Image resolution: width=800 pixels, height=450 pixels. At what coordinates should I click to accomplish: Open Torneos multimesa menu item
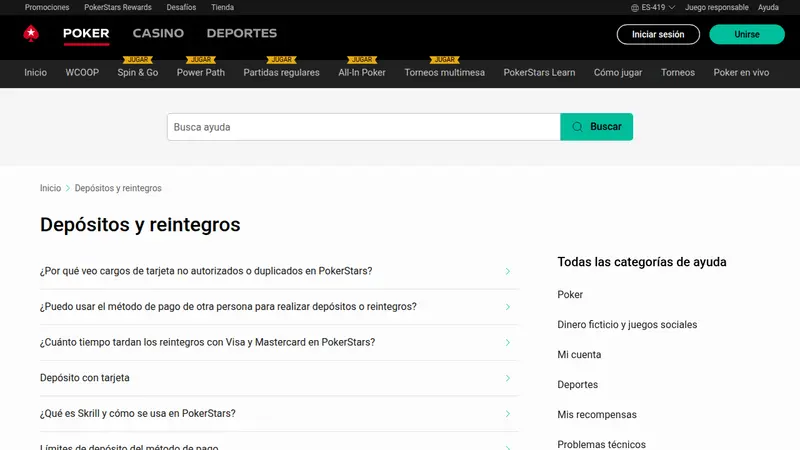[x=445, y=72]
